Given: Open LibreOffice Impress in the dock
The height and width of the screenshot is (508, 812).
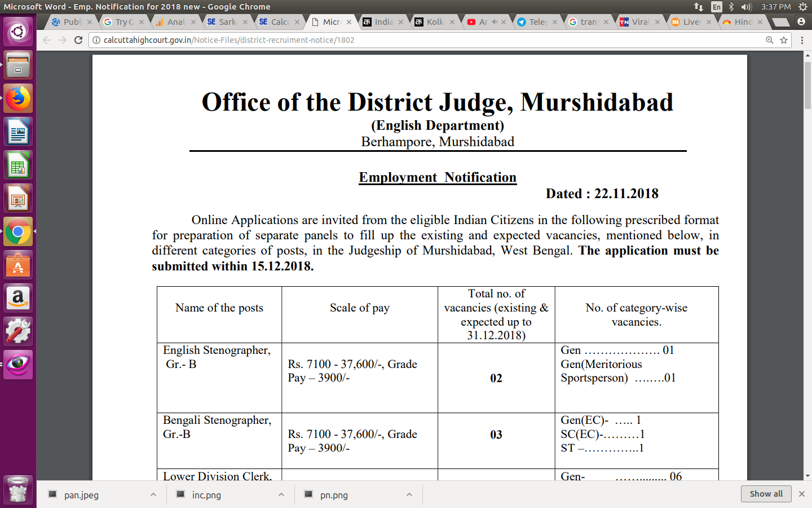Looking at the screenshot, I should pos(18,198).
